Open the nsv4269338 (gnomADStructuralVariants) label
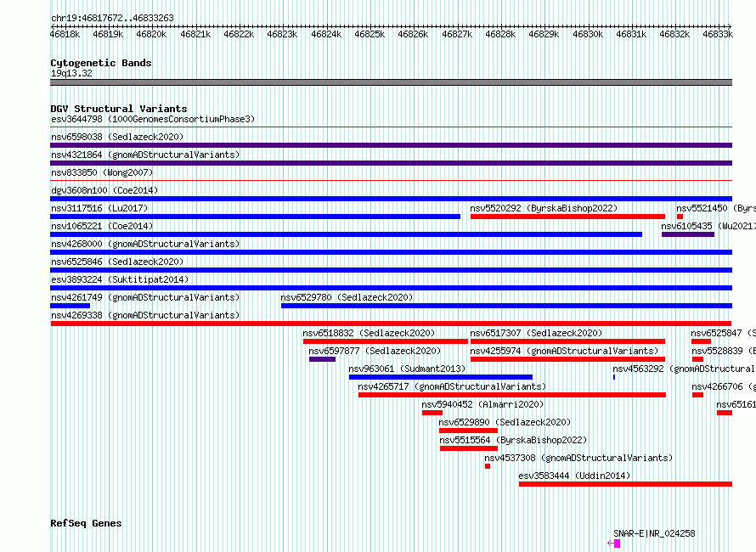This screenshot has height=552, width=756. [x=145, y=315]
